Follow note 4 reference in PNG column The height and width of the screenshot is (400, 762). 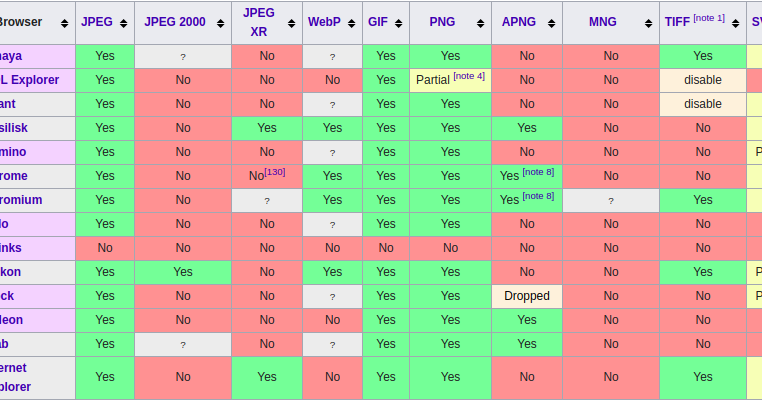[469, 76]
